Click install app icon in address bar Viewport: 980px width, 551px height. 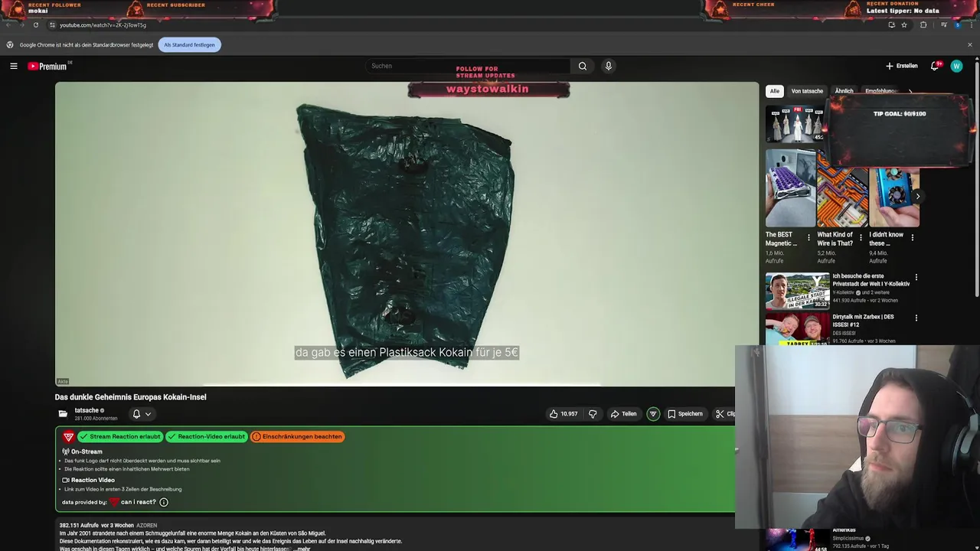click(x=891, y=24)
